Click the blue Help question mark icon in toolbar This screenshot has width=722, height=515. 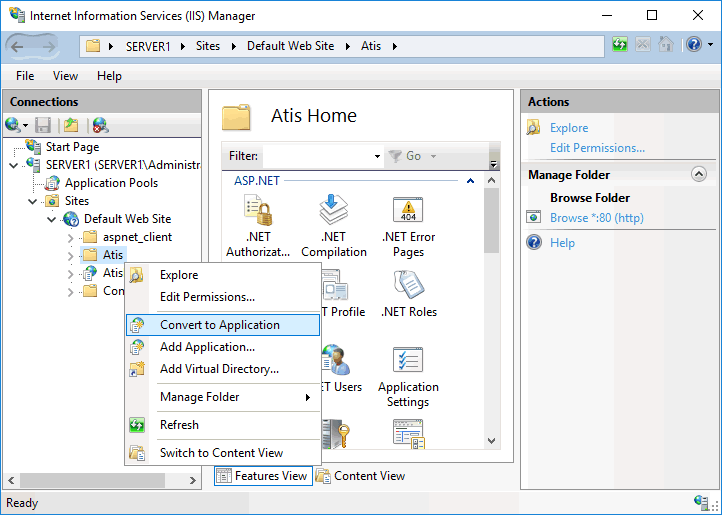pyautogui.click(x=693, y=45)
